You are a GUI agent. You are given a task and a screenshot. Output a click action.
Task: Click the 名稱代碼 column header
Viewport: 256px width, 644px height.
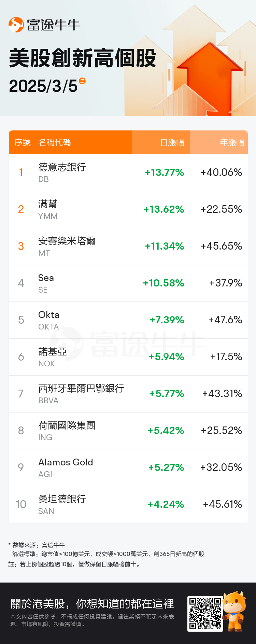55,142
